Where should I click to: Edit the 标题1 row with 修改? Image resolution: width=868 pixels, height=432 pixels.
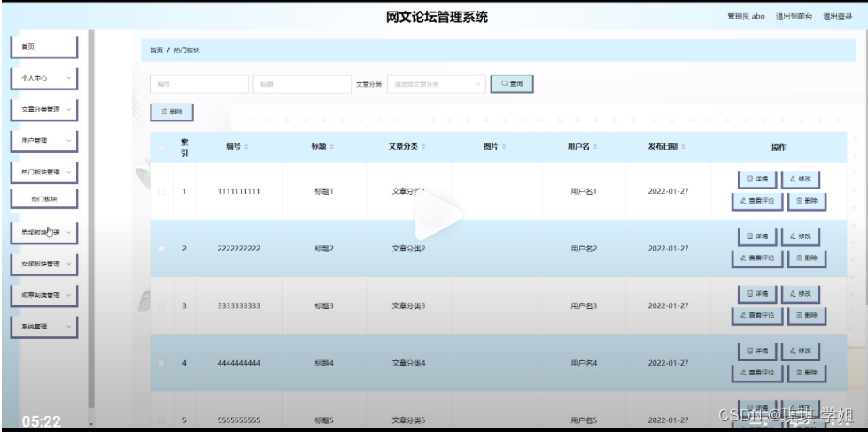800,179
